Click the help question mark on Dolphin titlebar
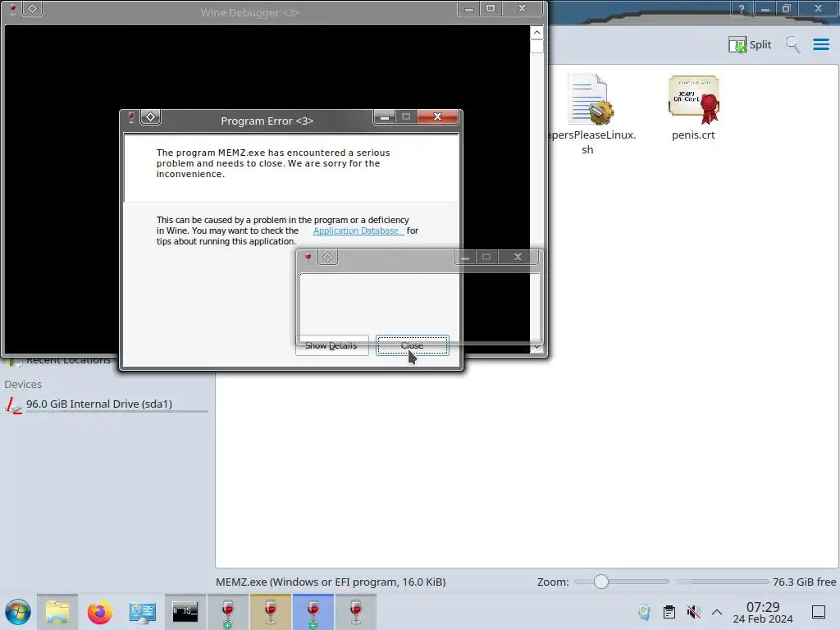The image size is (840, 630). (x=742, y=8)
